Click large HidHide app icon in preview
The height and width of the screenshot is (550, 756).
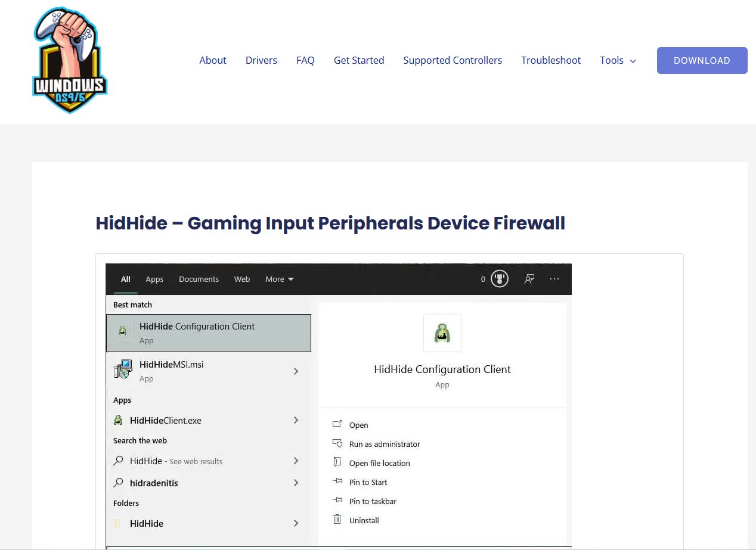point(442,333)
